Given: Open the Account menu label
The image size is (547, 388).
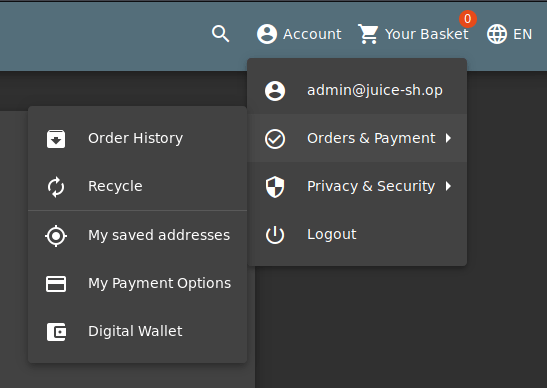Looking at the screenshot, I should click(312, 34).
